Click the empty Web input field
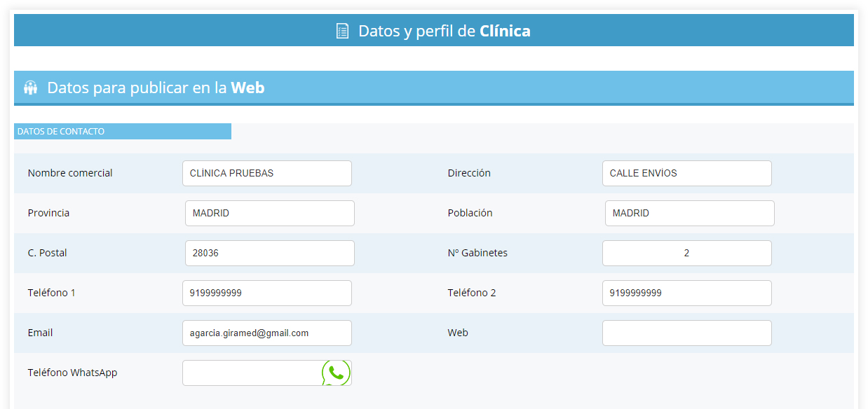The height and width of the screenshot is (409, 868). point(686,333)
